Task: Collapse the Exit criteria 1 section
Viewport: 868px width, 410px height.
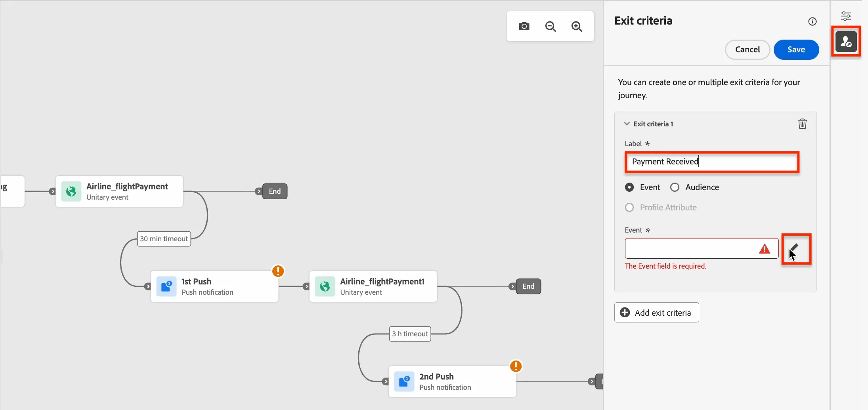Action: pyautogui.click(x=627, y=124)
